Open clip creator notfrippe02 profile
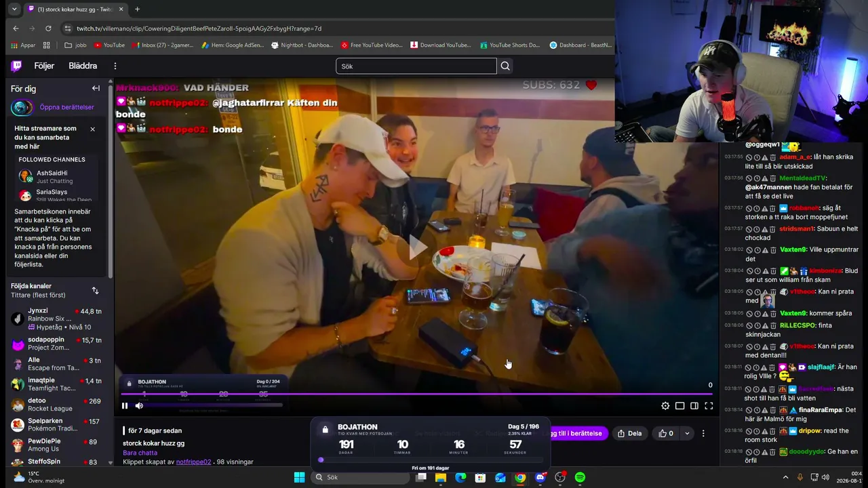Screen dimensions: 868x488 click(193, 462)
